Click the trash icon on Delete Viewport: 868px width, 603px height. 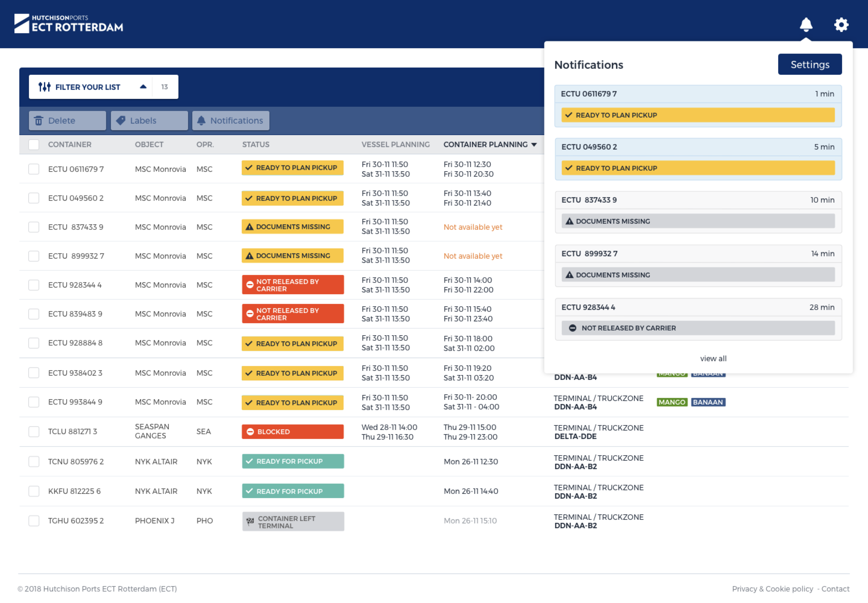[x=39, y=121]
